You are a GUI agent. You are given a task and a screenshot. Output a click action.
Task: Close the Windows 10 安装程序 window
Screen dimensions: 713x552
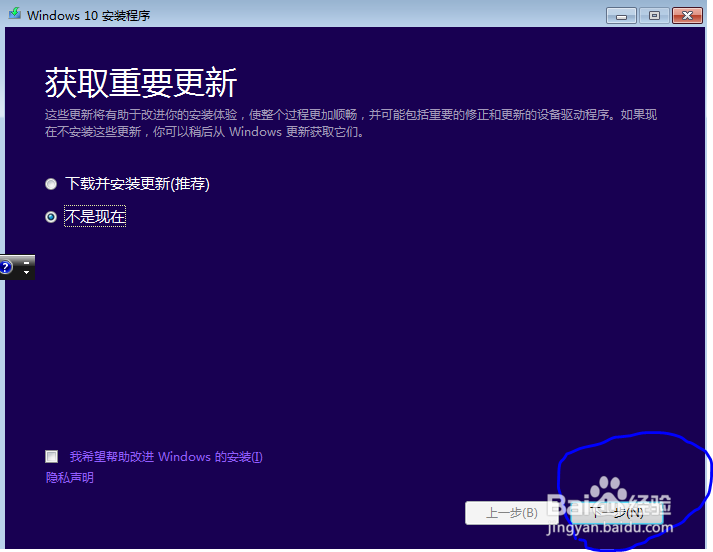pyautogui.click(x=688, y=16)
